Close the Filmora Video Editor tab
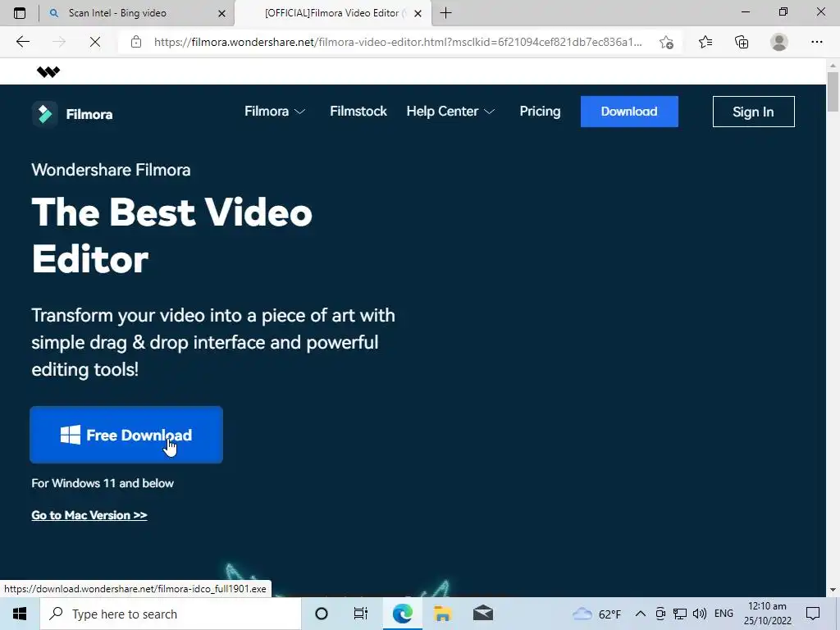The image size is (840, 630). tap(418, 13)
